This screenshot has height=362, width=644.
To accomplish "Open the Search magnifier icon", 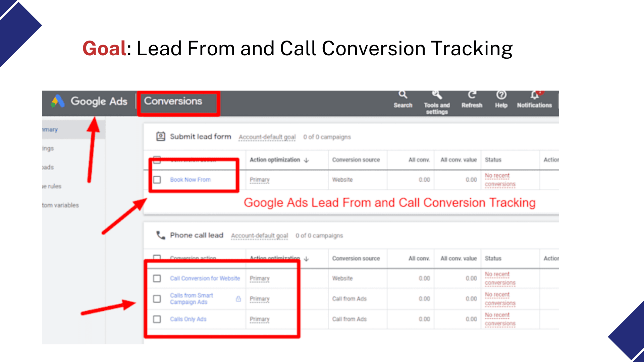I will click(x=403, y=95).
